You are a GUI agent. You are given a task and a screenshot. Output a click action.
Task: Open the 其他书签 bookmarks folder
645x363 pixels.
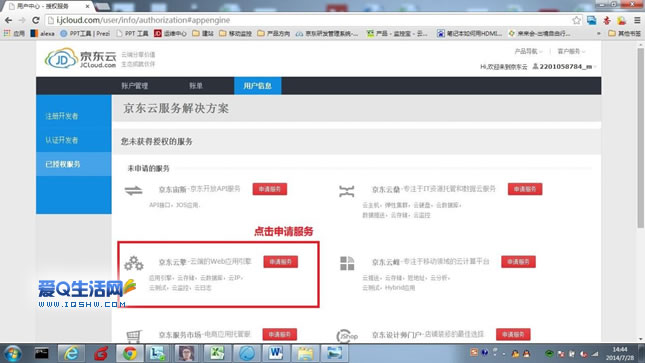[624, 33]
